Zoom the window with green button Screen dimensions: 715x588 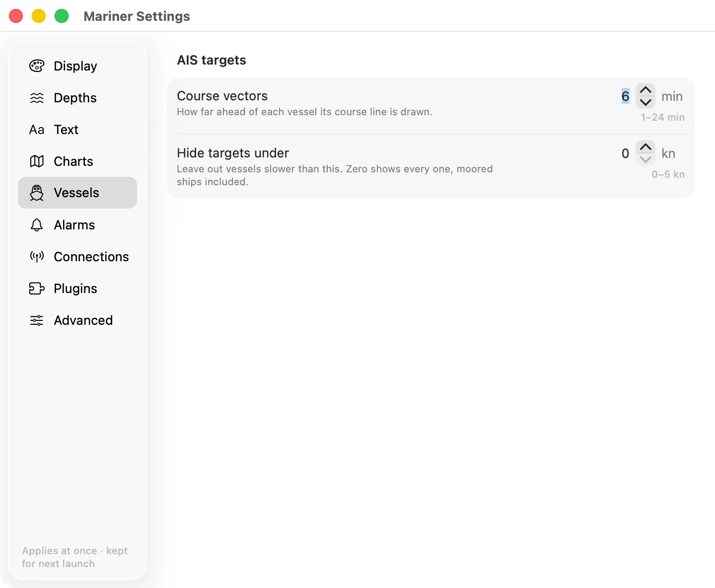[x=62, y=16]
